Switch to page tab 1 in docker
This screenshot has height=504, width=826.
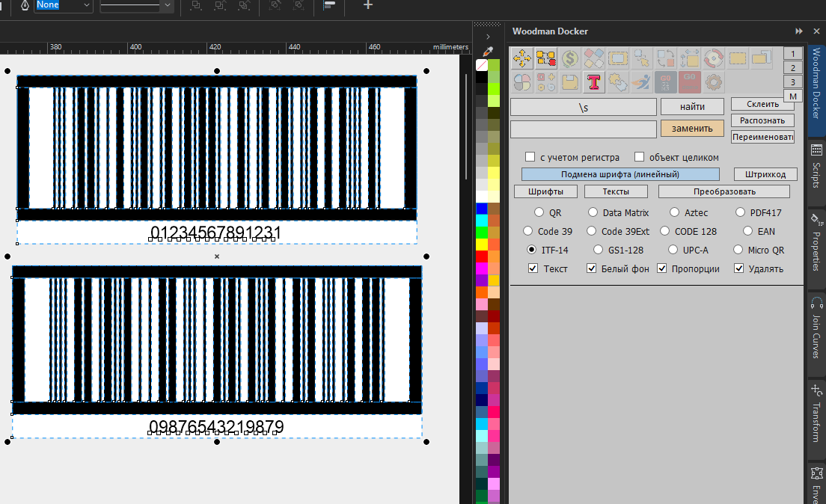[793, 54]
